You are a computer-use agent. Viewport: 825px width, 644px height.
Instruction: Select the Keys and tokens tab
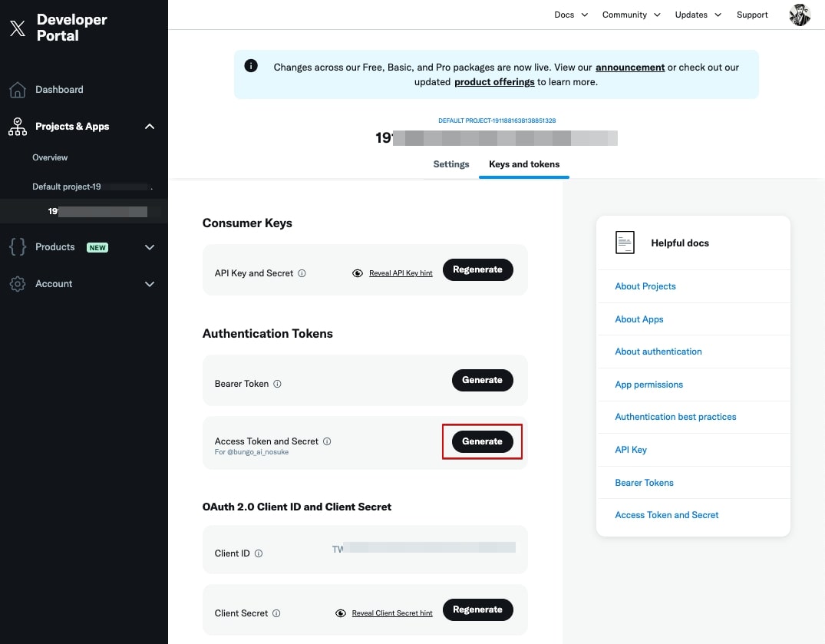pyautogui.click(x=524, y=164)
